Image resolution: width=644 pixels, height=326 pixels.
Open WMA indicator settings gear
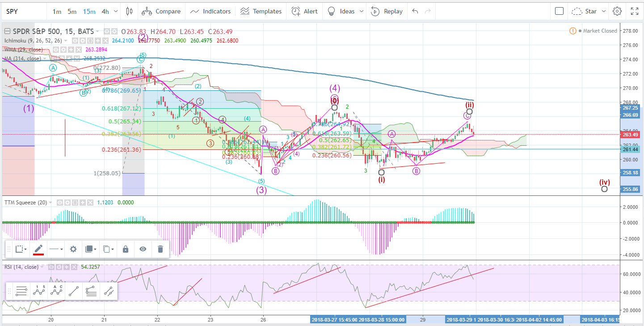(x=63, y=50)
